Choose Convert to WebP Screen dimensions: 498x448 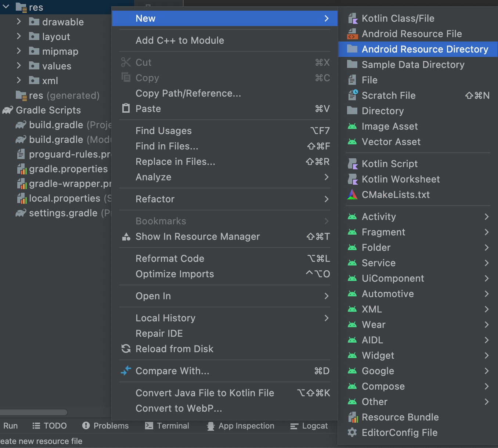click(225, 408)
